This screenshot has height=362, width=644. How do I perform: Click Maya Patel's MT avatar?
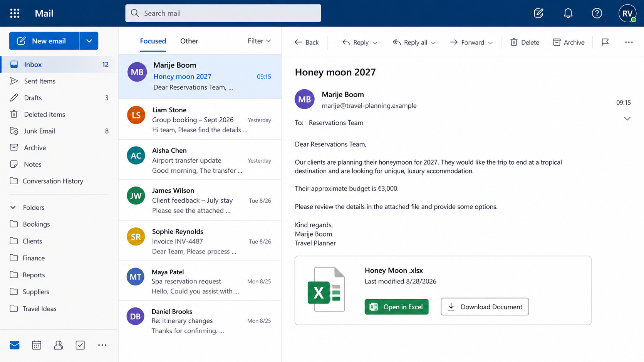tap(135, 277)
